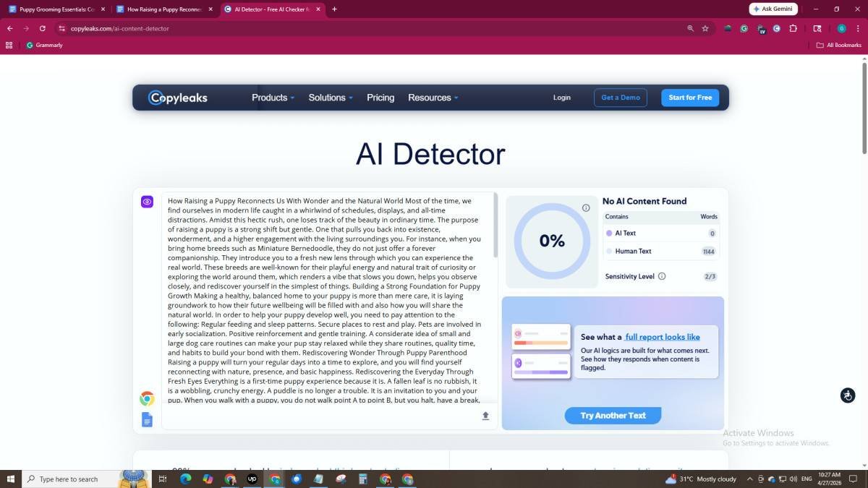Screen dimensions: 868x488
Task: Click the Google Docs import icon
Action: (x=147, y=419)
